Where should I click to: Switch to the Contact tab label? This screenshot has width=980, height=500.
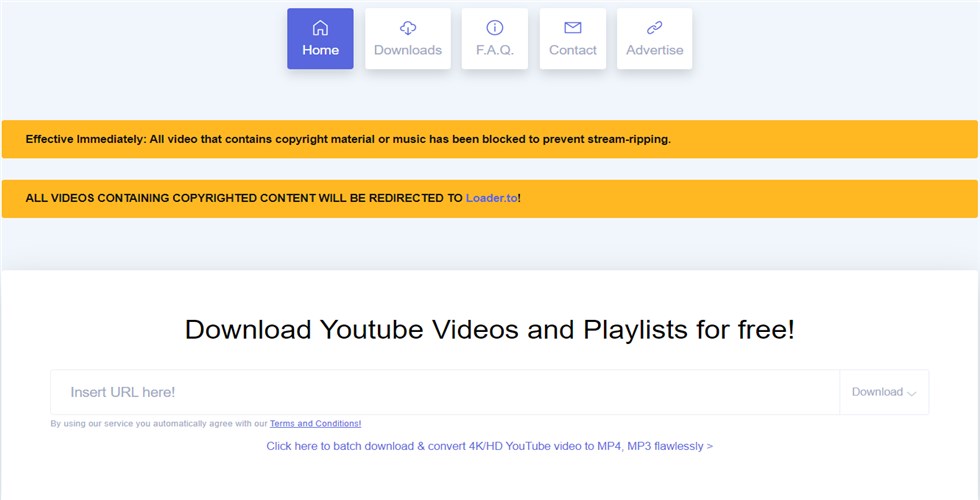coord(572,50)
